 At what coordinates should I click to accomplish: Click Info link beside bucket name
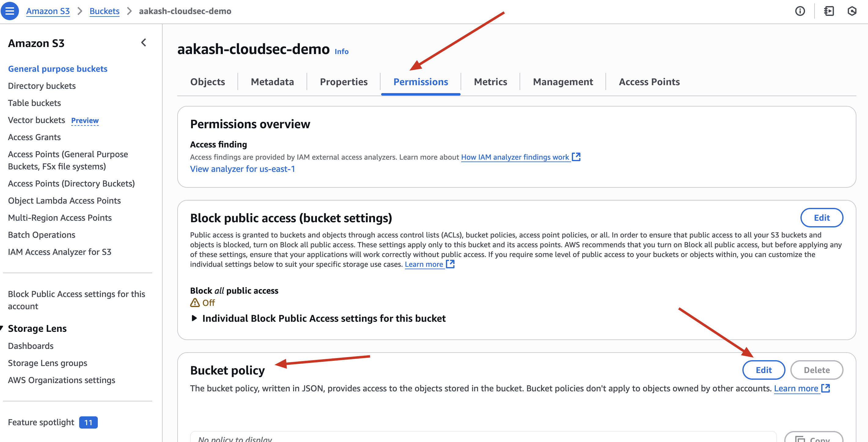[x=341, y=51]
